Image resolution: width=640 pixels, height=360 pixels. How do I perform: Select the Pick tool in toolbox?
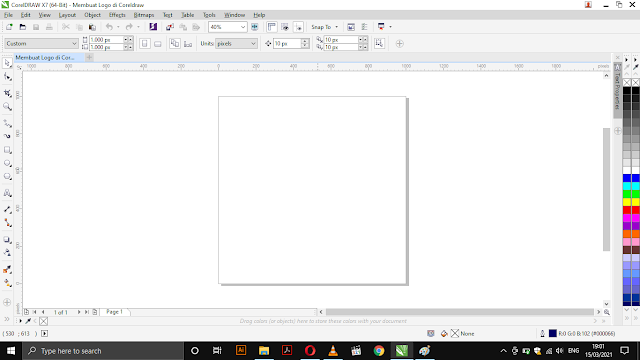tap(7, 63)
